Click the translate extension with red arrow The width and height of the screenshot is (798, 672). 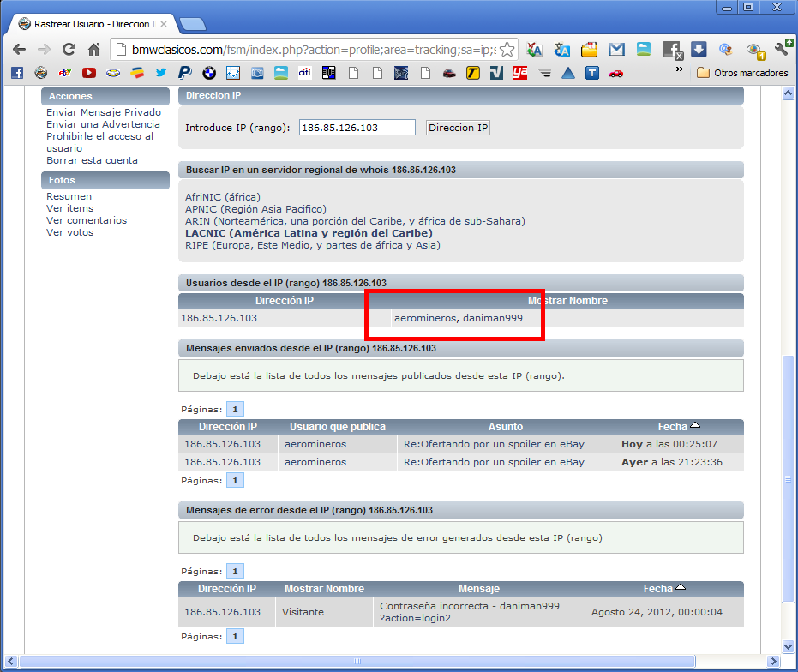pyautogui.click(x=534, y=50)
